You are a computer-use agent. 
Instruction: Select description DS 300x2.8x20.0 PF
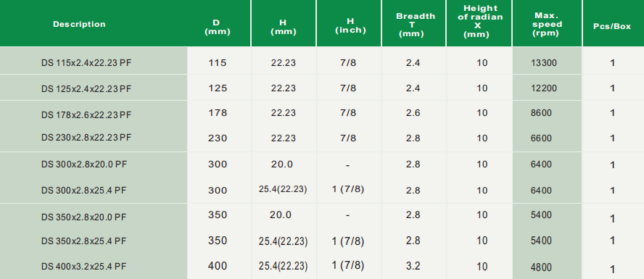[x=84, y=165]
